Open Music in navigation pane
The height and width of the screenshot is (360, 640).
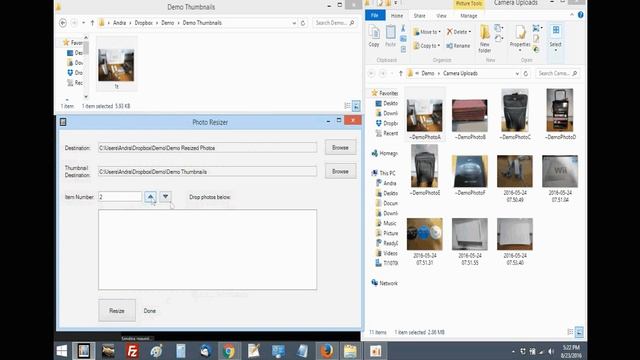386,223
